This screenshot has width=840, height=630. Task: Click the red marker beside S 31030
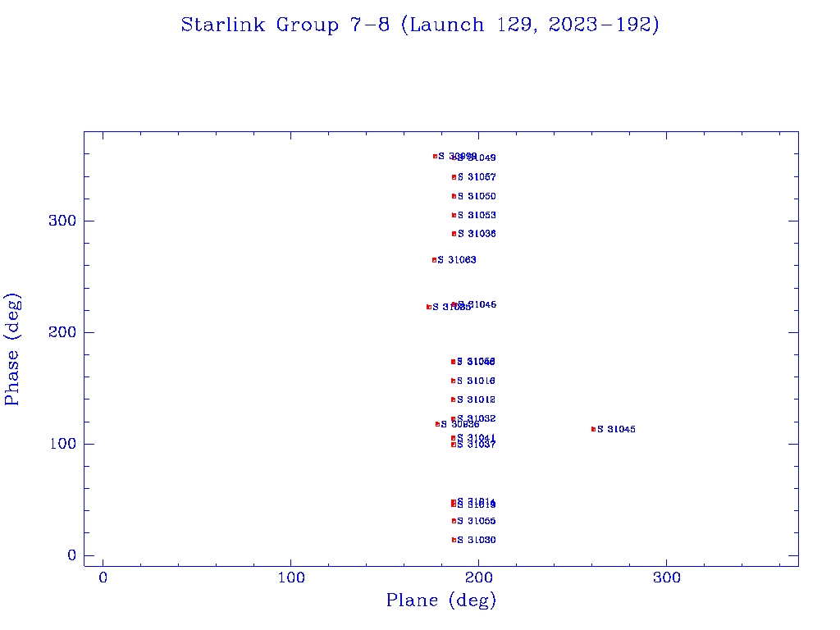tap(454, 541)
